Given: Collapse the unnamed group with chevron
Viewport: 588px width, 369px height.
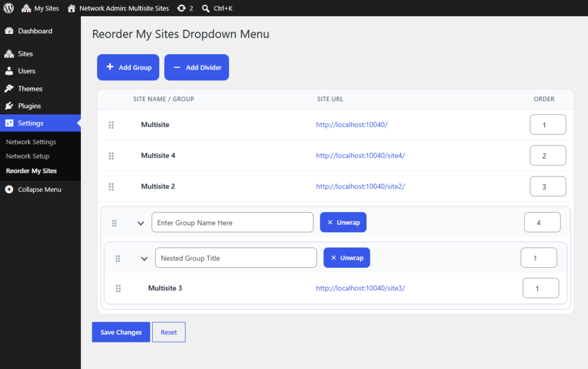Looking at the screenshot, I should pyautogui.click(x=141, y=223).
